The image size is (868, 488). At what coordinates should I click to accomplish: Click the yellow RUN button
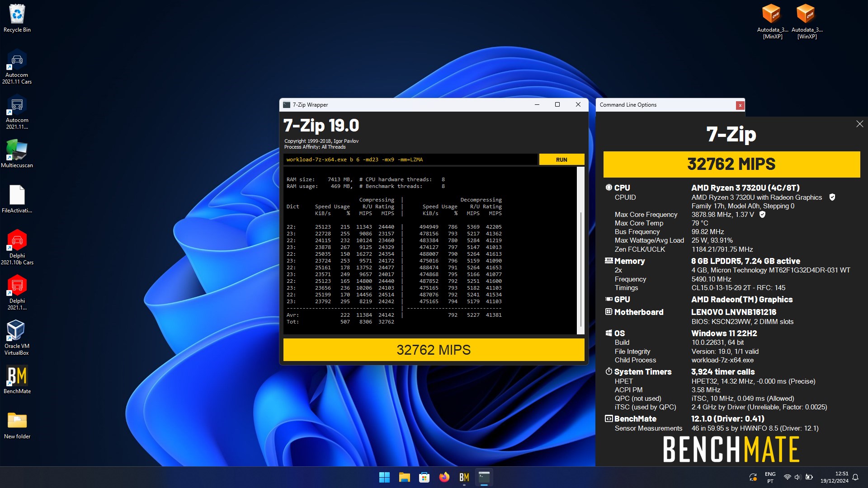point(561,160)
